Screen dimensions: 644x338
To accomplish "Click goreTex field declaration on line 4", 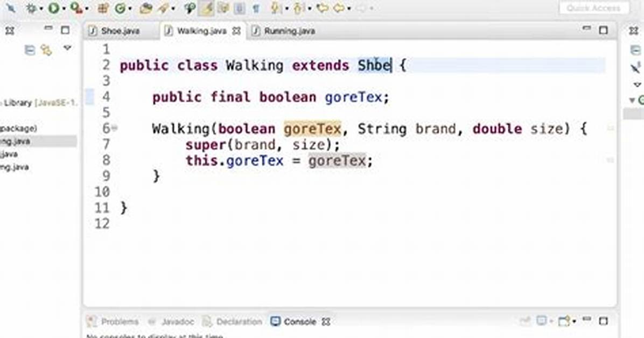I will point(353,97).
